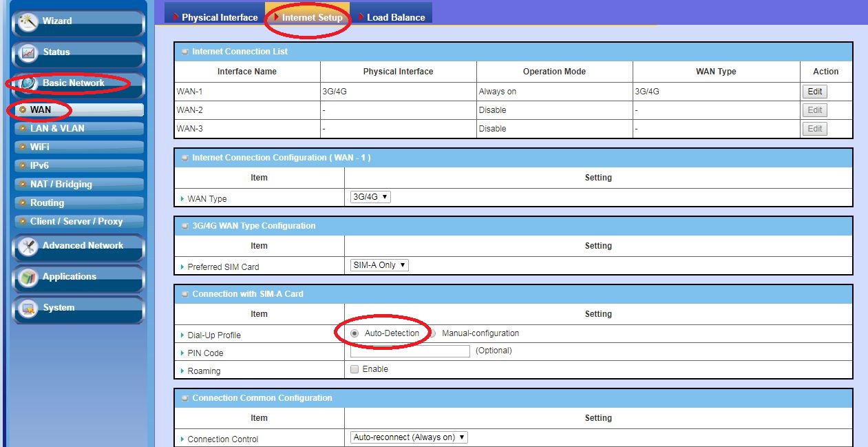Image resolution: width=868 pixels, height=447 pixels.
Task: Click the Applications icon in sidebar
Action: [29, 277]
